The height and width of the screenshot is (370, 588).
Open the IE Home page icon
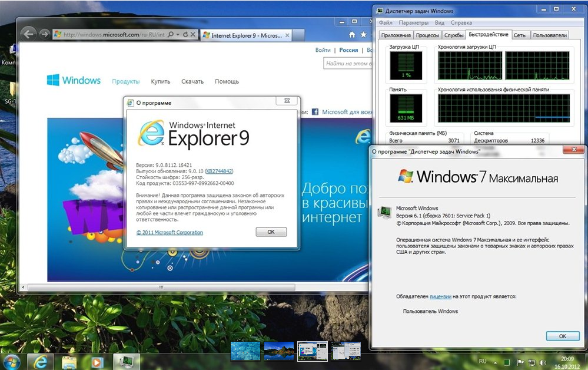(x=352, y=35)
